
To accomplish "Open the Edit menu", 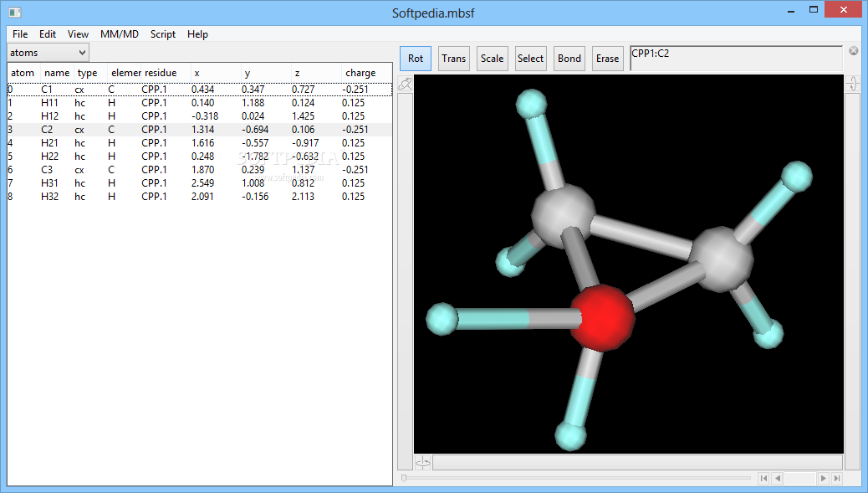I will (48, 33).
